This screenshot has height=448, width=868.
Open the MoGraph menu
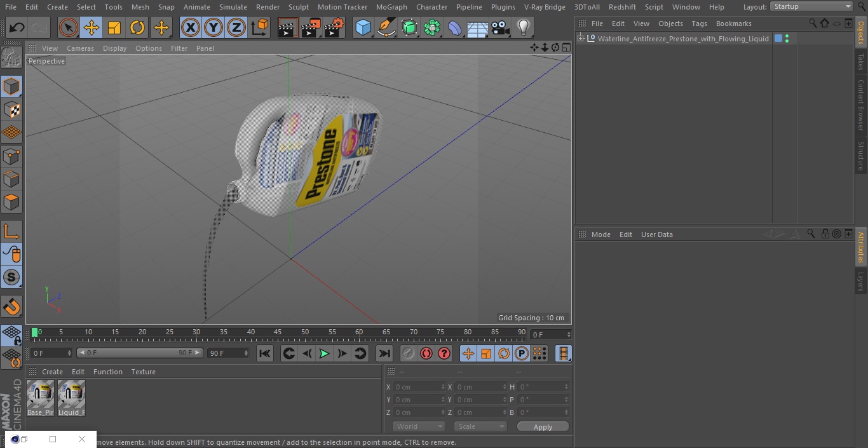(391, 7)
